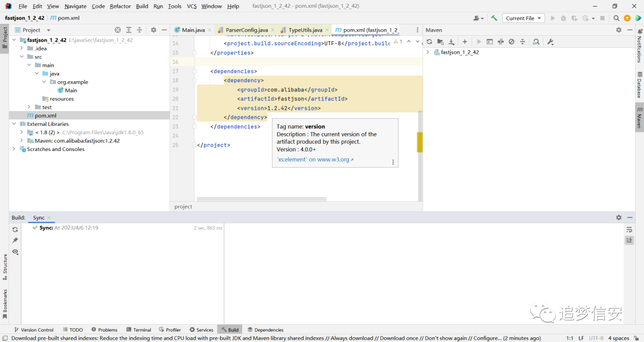
Task: Rerun sync icon in Build panel
Action: (x=15, y=230)
